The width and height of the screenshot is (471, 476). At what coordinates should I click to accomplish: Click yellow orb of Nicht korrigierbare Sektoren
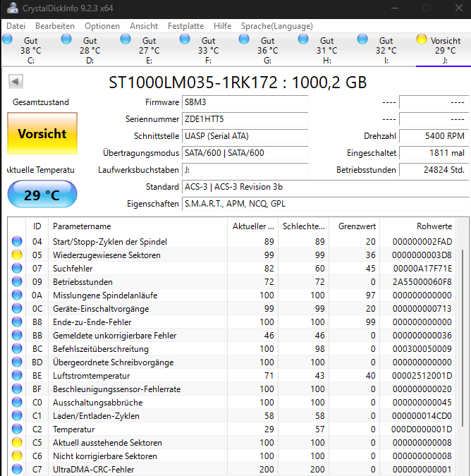pyautogui.click(x=17, y=456)
